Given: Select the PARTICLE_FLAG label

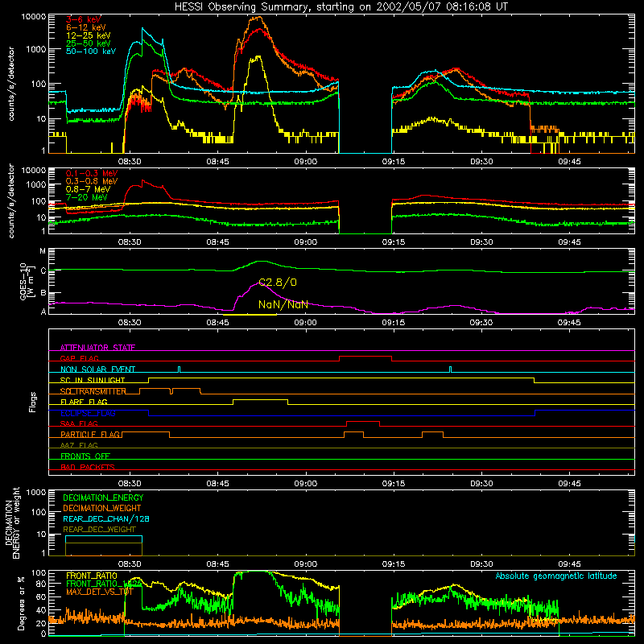Looking at the screenshot, I should tap(90, 434).
